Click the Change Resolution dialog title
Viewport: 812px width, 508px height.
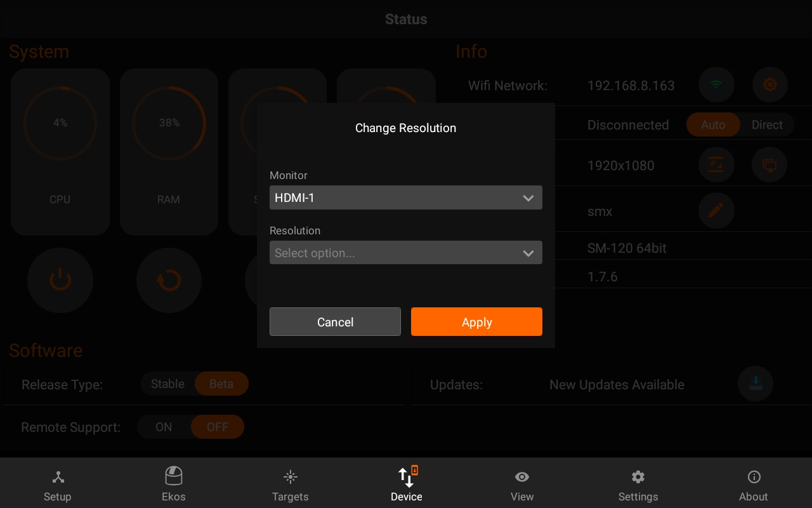coord(406,128)
